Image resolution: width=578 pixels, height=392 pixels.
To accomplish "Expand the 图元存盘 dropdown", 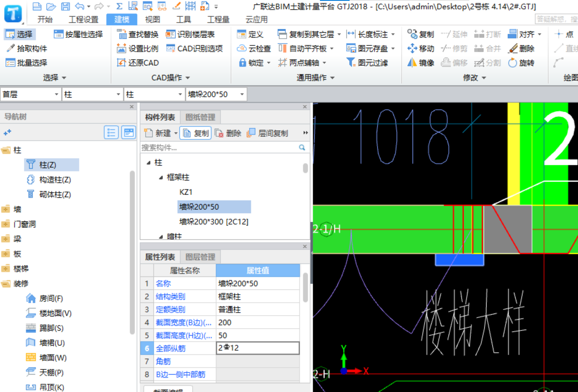I will click(393, 49).
